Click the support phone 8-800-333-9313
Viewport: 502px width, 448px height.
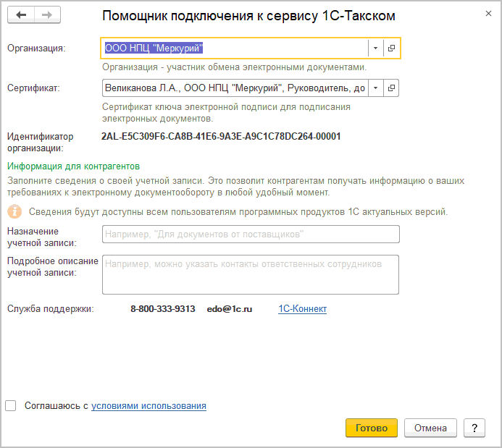pos(163,309)
